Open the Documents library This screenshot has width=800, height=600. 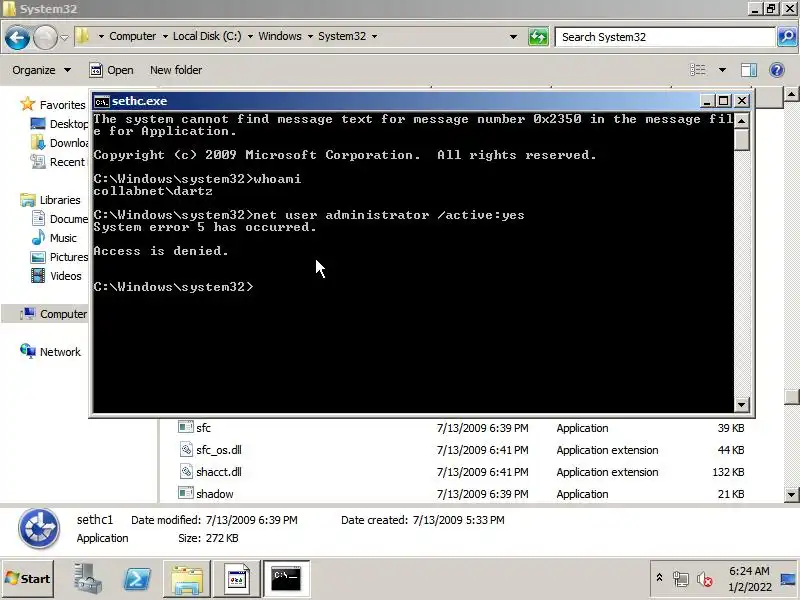[x=59, y=219]
